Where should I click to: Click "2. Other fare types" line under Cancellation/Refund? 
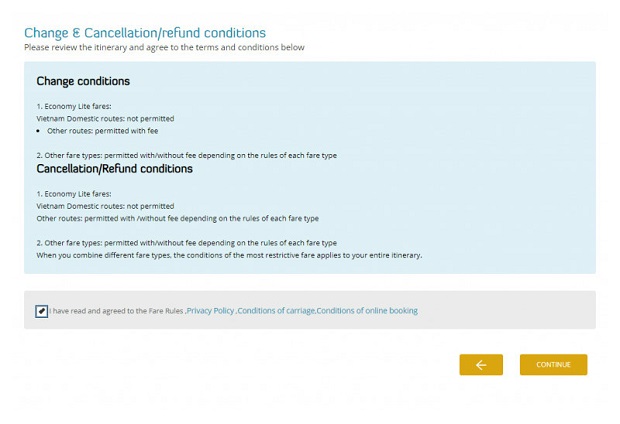pos(186,243)
